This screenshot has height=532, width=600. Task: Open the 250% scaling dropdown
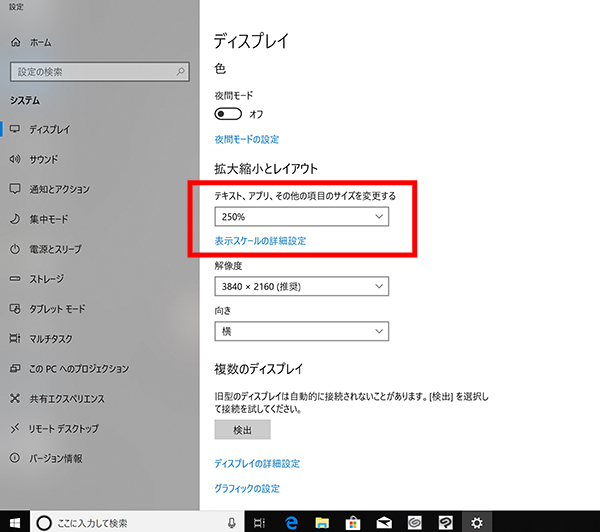pos(302,217)
